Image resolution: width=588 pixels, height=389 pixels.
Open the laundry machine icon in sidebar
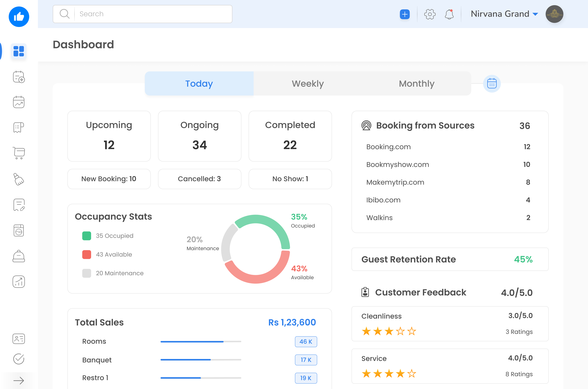click(x=19, y=230)
